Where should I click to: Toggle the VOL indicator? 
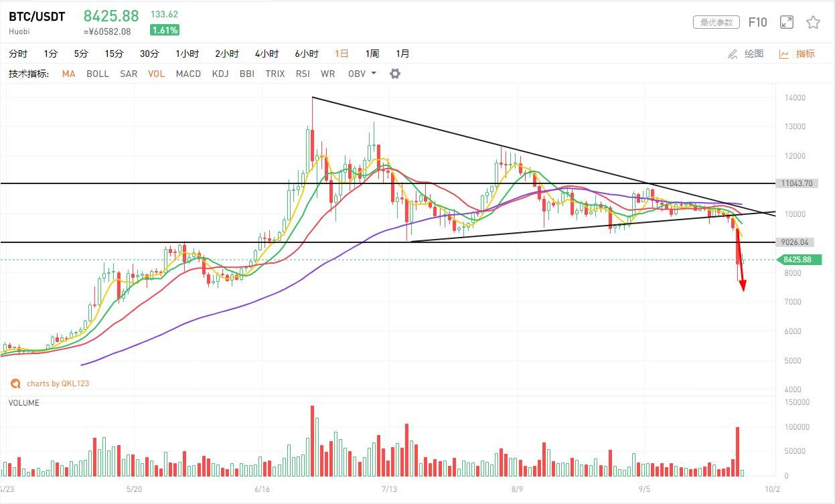pos(156,74)
